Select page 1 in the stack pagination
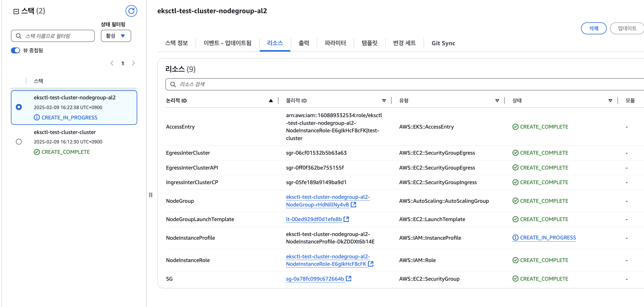 123,64
